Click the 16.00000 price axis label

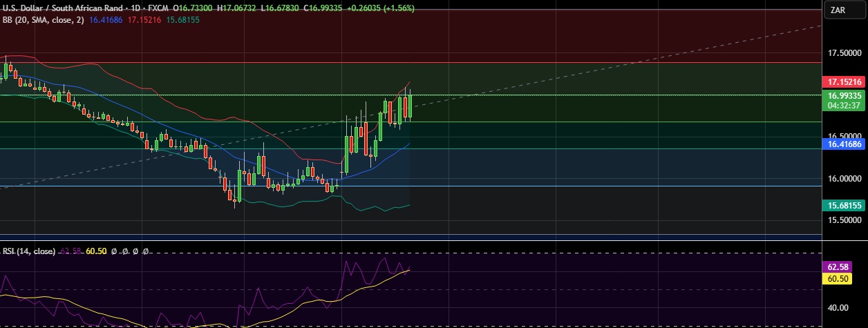pyautogui.click(x=845, y=178)
